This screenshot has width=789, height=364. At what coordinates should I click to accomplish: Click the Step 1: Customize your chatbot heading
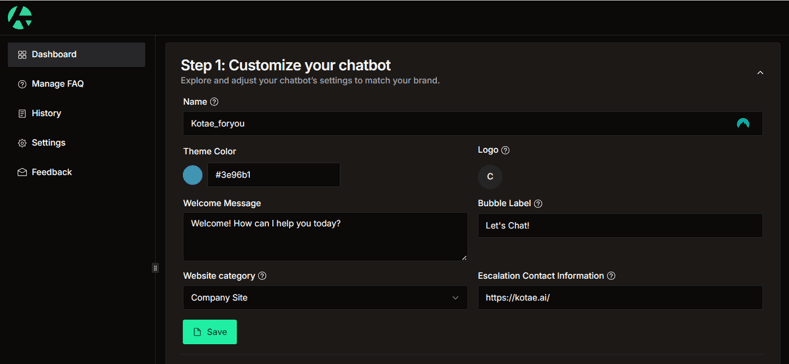point(286,65)
